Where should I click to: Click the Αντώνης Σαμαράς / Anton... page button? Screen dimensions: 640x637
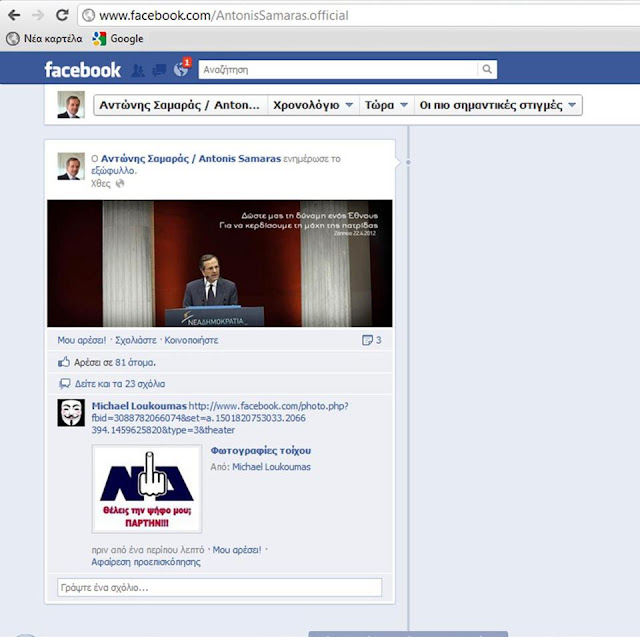[180, 105]
